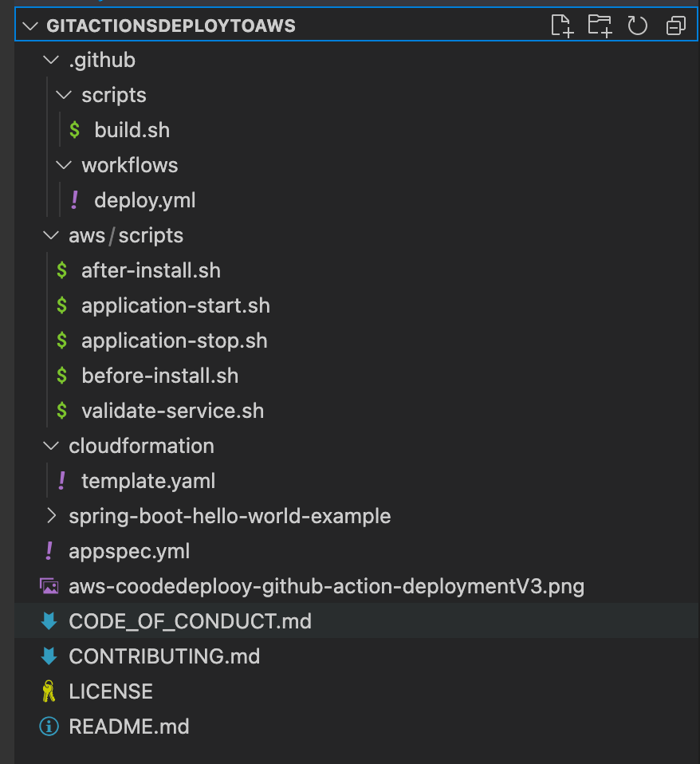Open the deploy.yml file

(x=144, y=199)
